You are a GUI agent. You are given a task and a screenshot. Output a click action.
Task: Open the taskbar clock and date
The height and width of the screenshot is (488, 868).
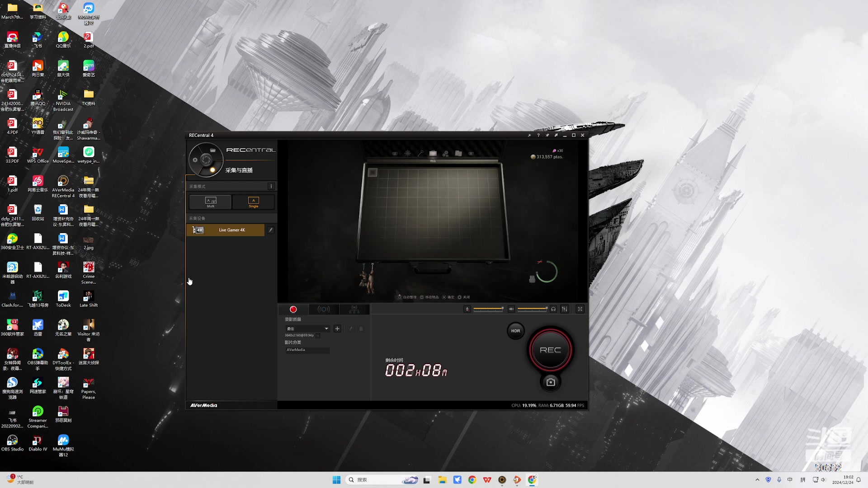point(843,480)
